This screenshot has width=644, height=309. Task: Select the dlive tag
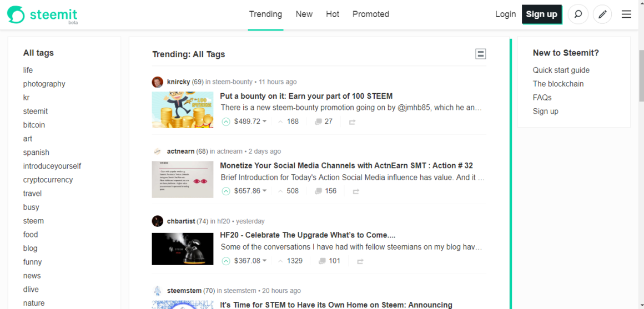coord(31,289)
